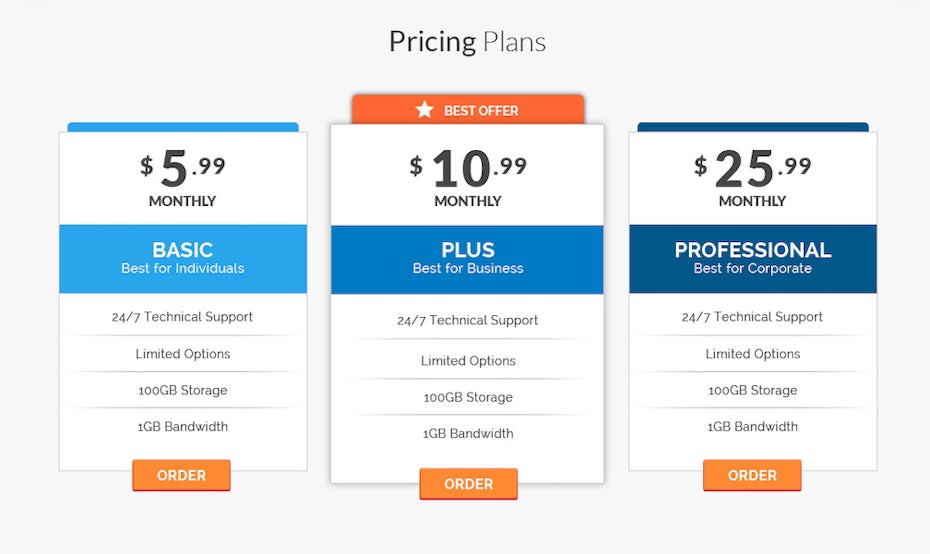The image size is (930, 554).
Task: Click 100GB Storage in Basic plan
Action: [183, 390]
